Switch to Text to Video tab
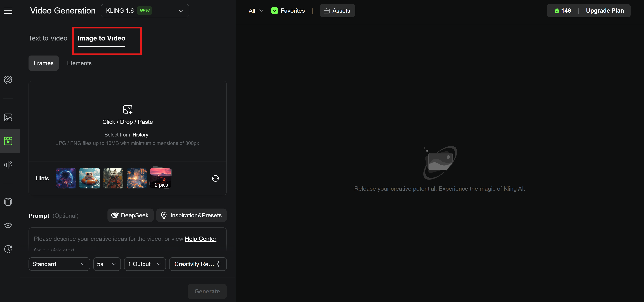Viewport: 644px width, 302px height. [48, 38]
